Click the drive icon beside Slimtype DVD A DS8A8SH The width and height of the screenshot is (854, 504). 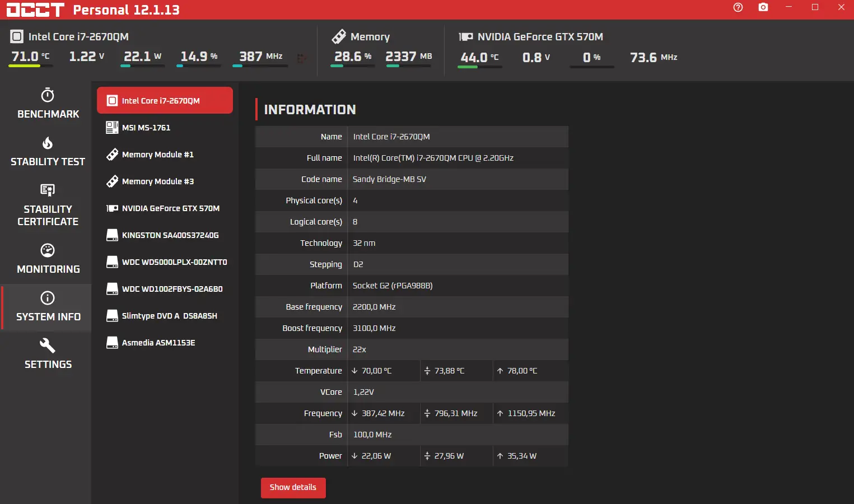click(112, 316)
